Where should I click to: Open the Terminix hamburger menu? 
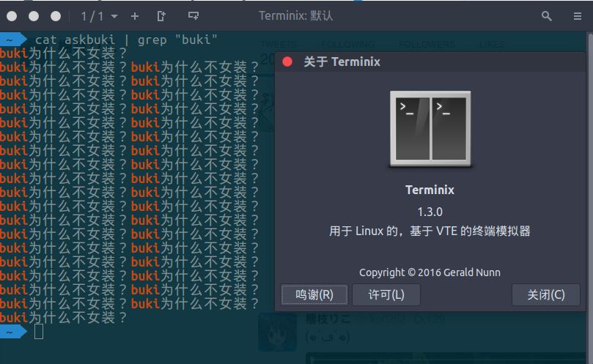click(577, 16)
